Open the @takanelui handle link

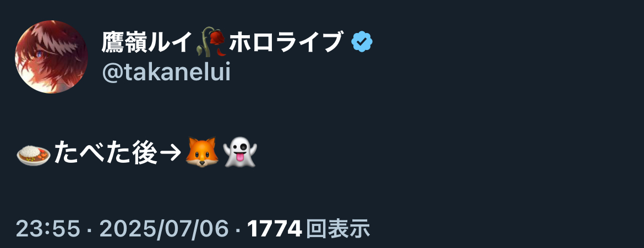(x=166, y=73)
